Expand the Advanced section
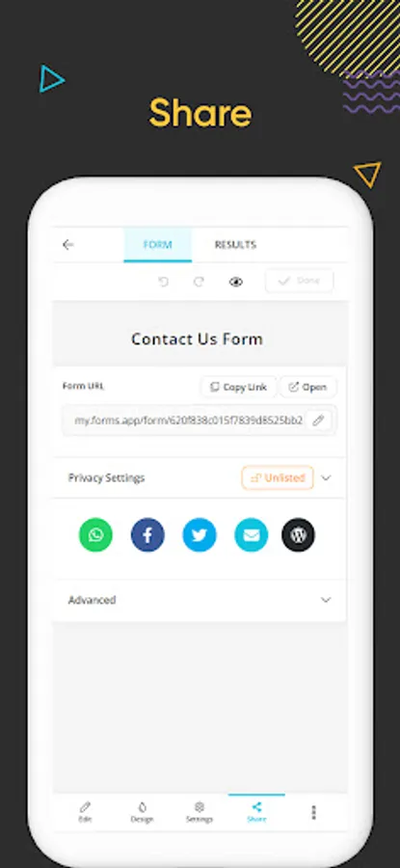This screenshot has height=868, width=400. click(200, 600)
